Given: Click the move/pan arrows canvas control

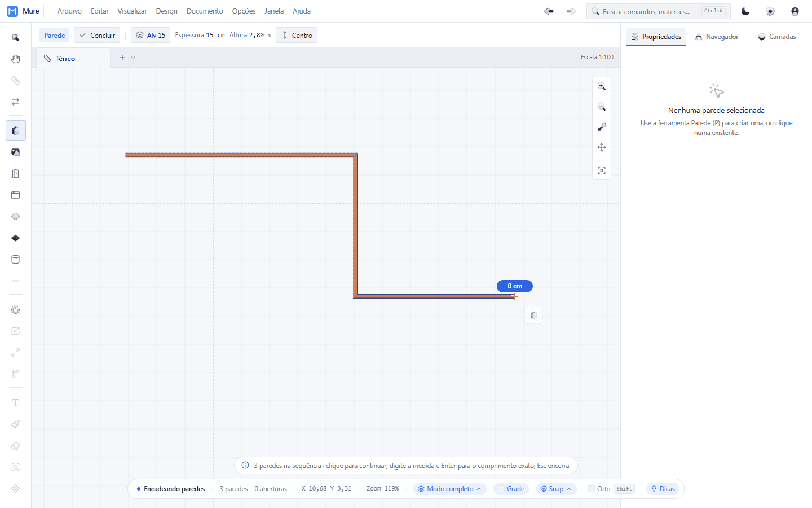Looking at the screenshot, I should click(602, 147).
